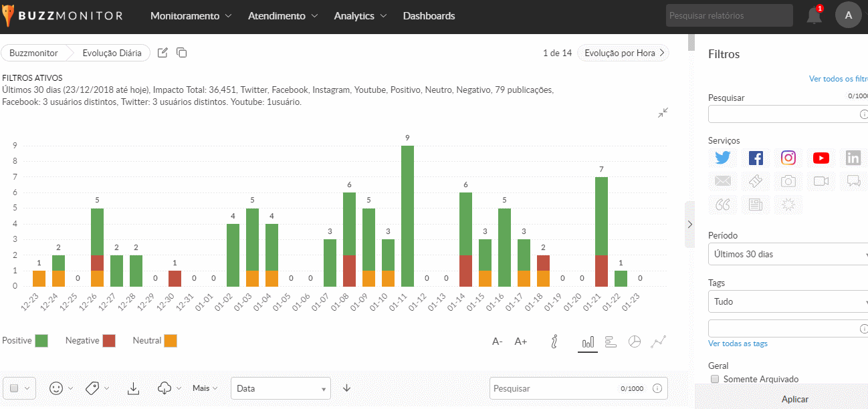
Task: Collapse the chart using minimize arrows icon
Action: 663,113
